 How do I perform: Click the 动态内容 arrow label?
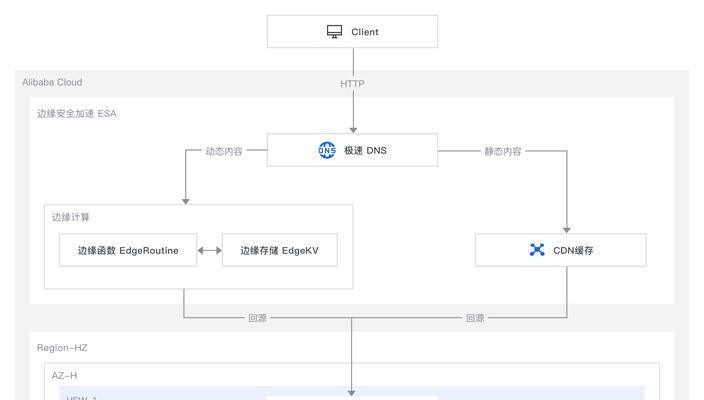[224, 151]
